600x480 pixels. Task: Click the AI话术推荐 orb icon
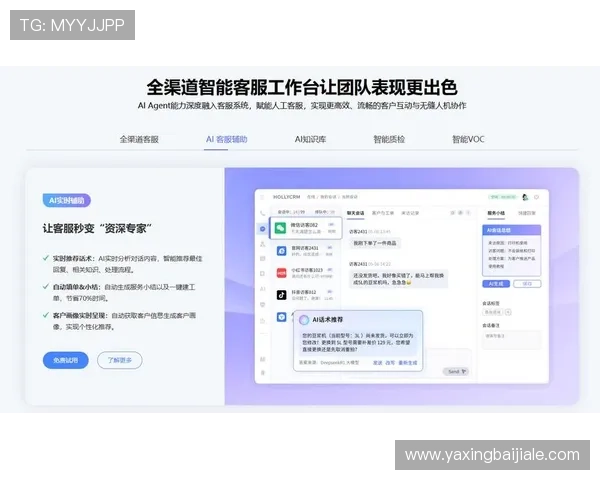[304, 320]
